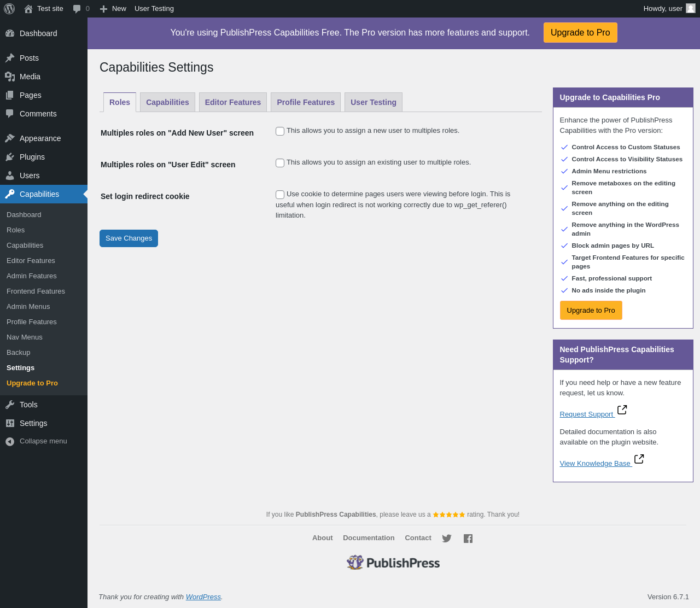Click the Posts pushpin icon

[x=10, y=58]
